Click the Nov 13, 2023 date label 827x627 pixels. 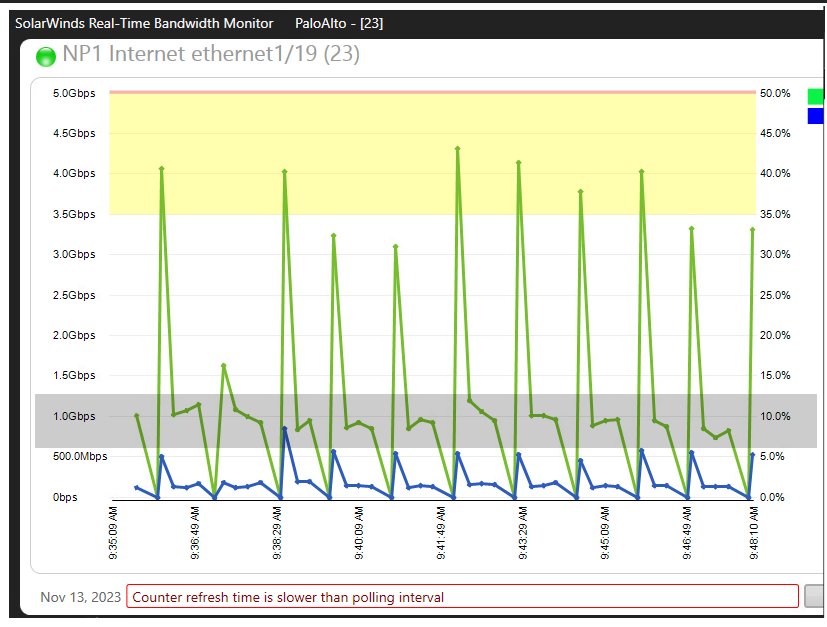(81, 597)
